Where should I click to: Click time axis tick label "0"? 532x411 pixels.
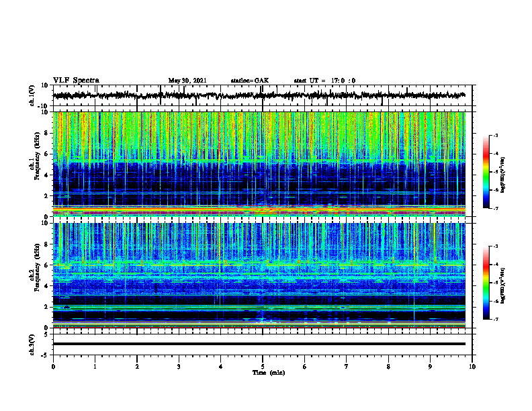click(53, 367)
